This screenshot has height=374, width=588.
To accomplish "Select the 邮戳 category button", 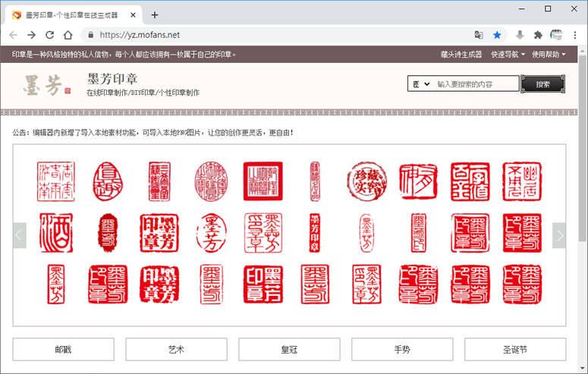I will (x=63, y=350).
